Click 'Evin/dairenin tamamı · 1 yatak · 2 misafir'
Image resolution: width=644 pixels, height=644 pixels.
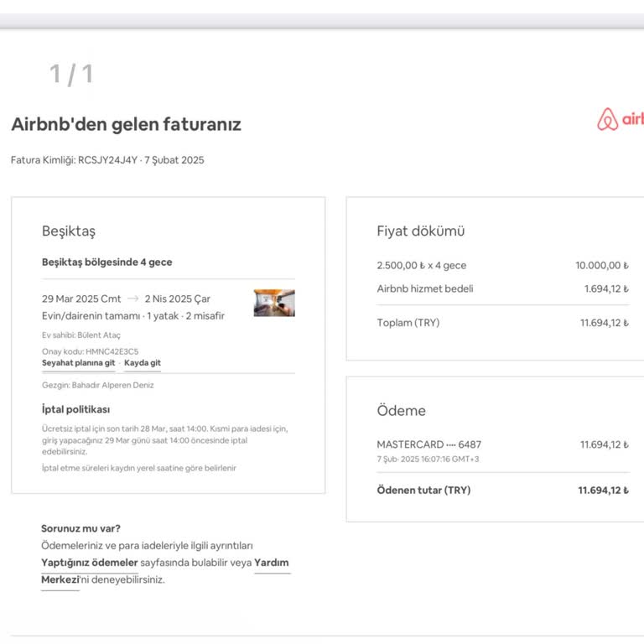(x=133, y=316)
